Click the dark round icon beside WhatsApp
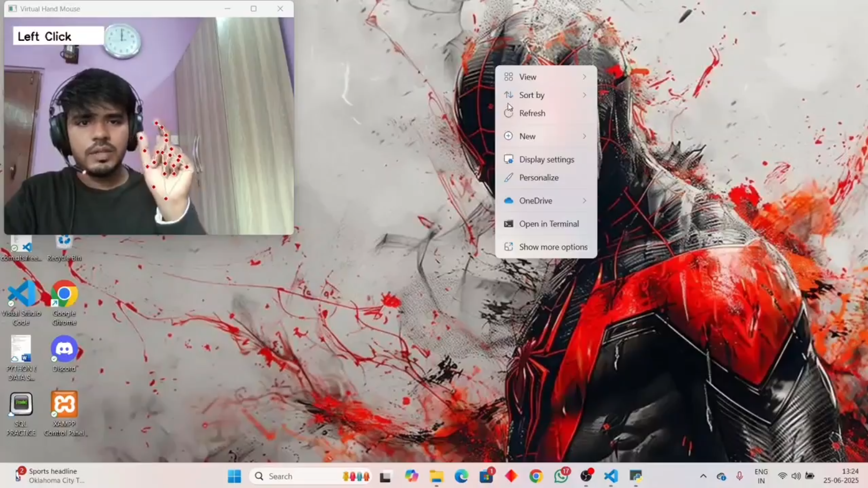The image size is (868, 488). [x=587, y=476]
